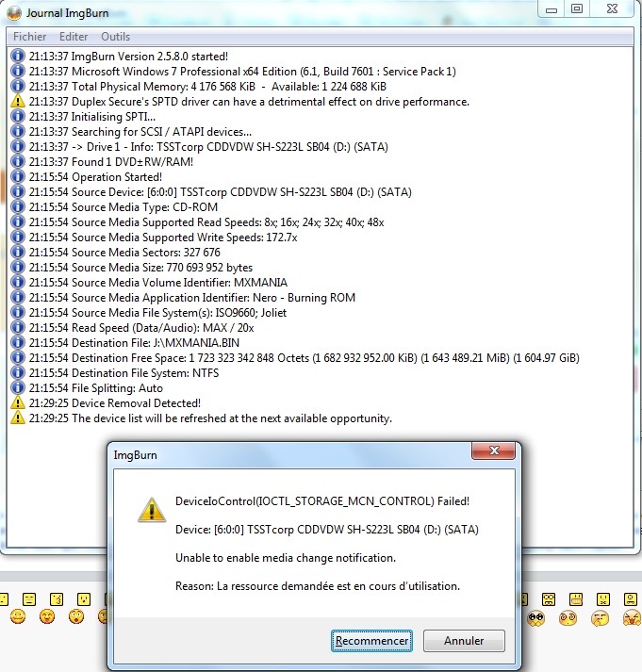
Task: Pick the dizzy spiral-eyes emoticon
Action: click(x=568, y=618)
